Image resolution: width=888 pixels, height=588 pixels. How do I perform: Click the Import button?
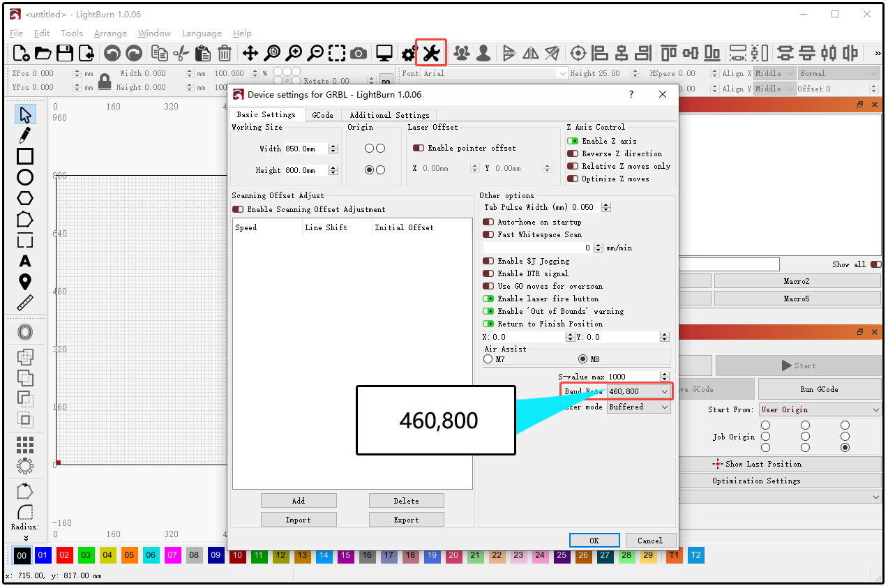click(x=299, y=520)
